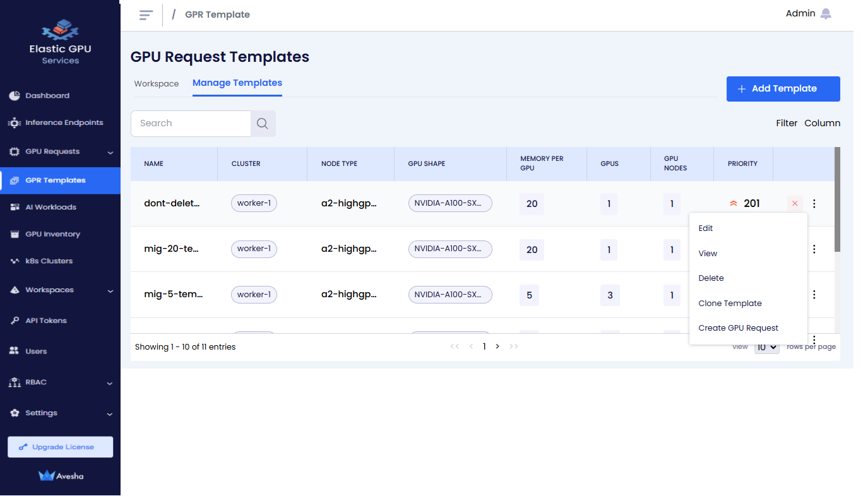Expand the GPU Requests sidebar submenu
This screenshot has height=496, width=868.
coord(110,152)
